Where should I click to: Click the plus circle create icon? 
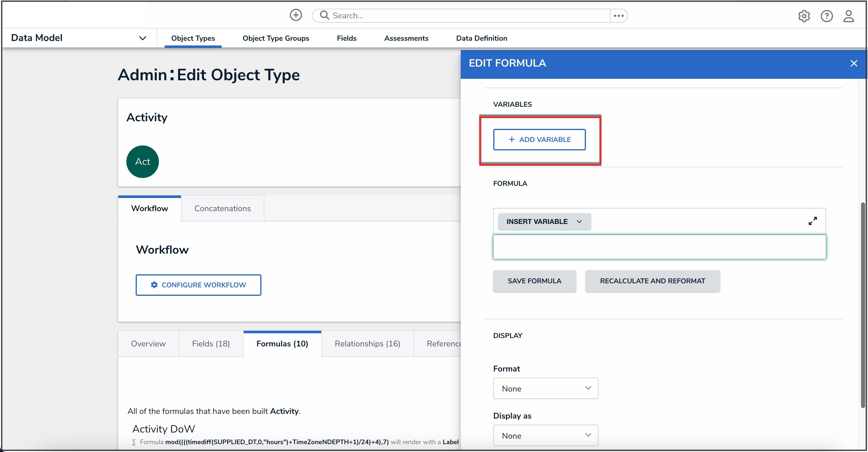coord(295,15)
